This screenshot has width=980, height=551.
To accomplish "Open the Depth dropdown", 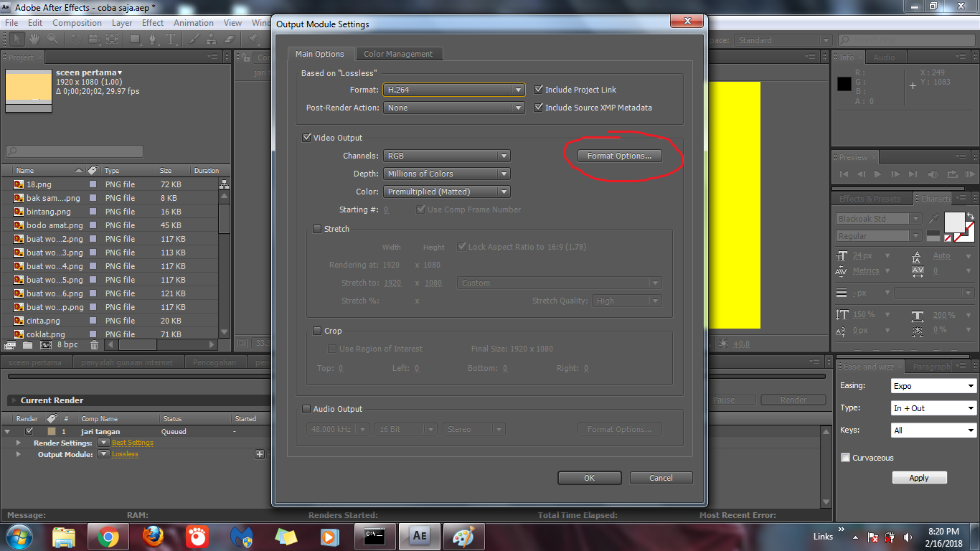I will pyautogui.click(x=447, y=174).
